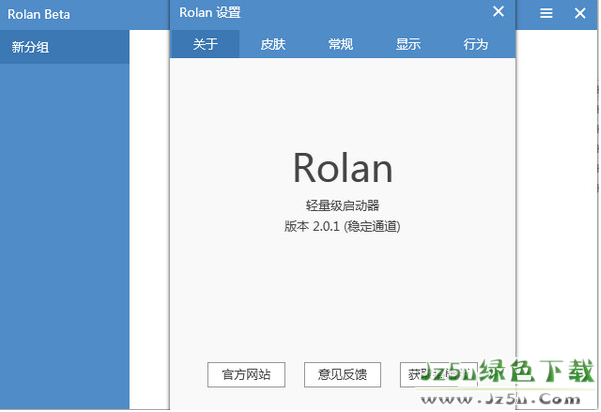Select the 行为 tab
This screenshot has width=601, height=412.
coord(475,44)
